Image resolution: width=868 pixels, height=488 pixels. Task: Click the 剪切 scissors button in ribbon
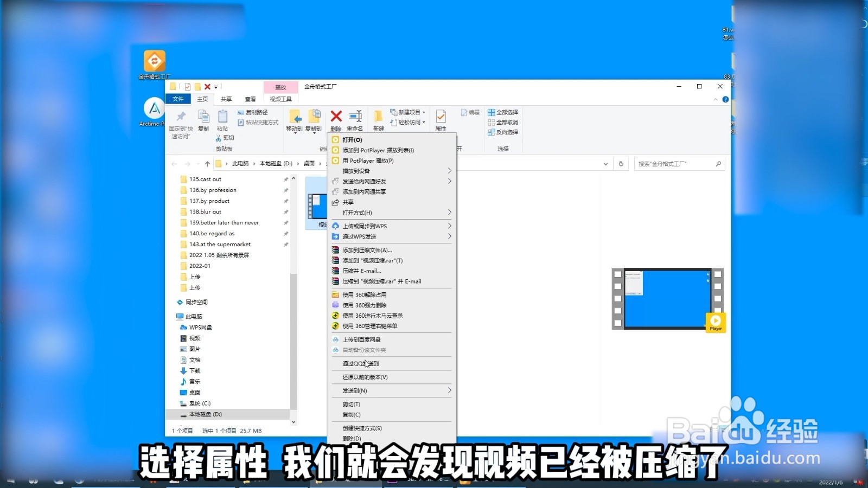point(225,138)
